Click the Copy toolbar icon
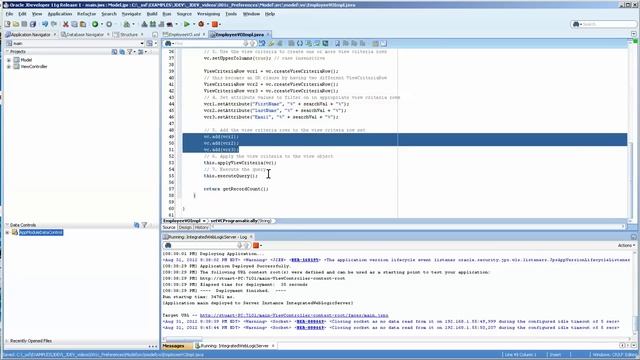Image resolution: width=640 pixels, height=360 pixels. (x=74, y=24)
